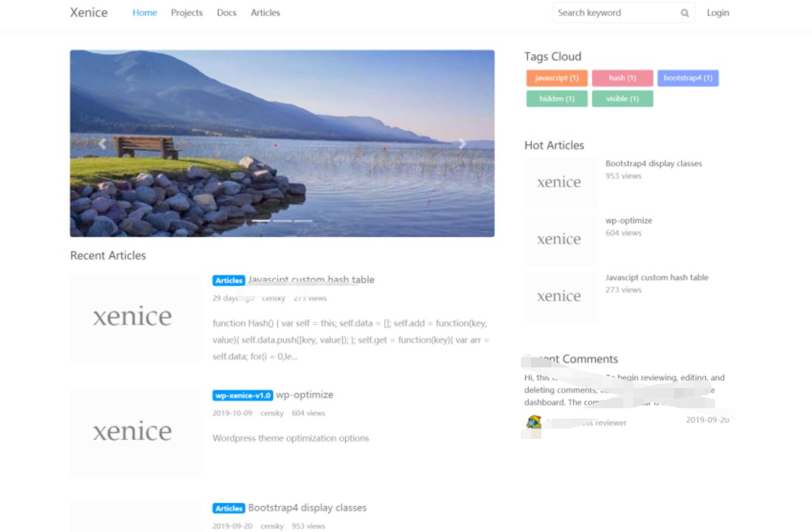Click the wp-xenice-v1.0 category badge
This screenshot has height=532, width=812.
(243, 395)
